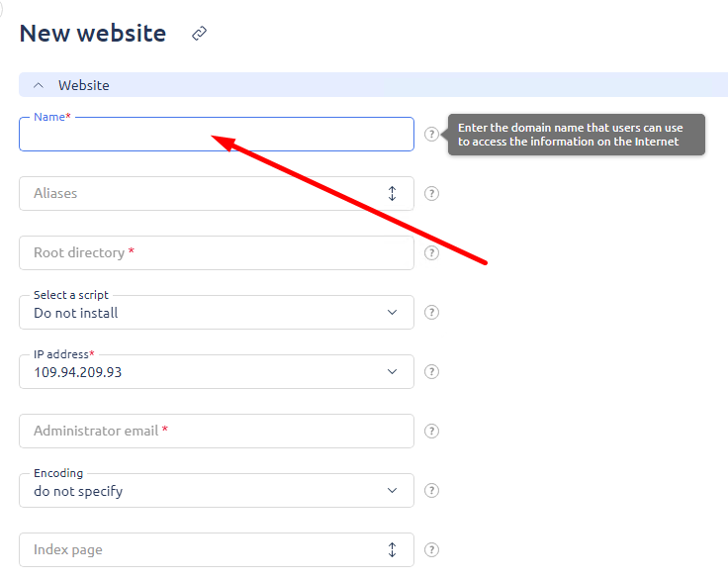The height and width of the screenshot is (581, 728).
Task: Click the help icon beside Aliases field
Action: click(x=431, y=194)
